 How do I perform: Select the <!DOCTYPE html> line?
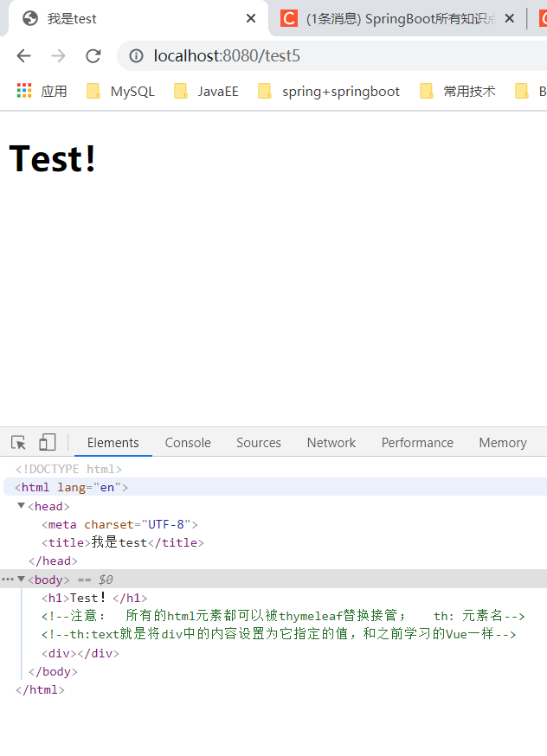[x=68, y=469]
